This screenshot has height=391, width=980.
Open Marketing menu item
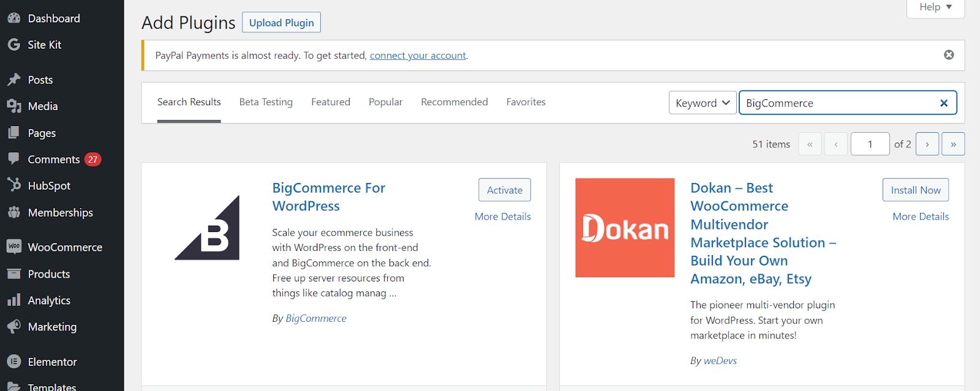(x=52, y=327)
